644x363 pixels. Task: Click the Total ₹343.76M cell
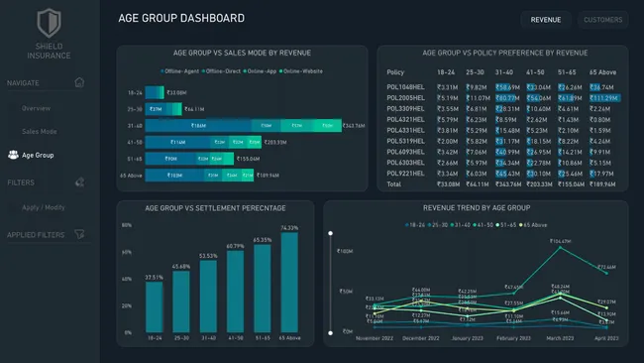508,184
